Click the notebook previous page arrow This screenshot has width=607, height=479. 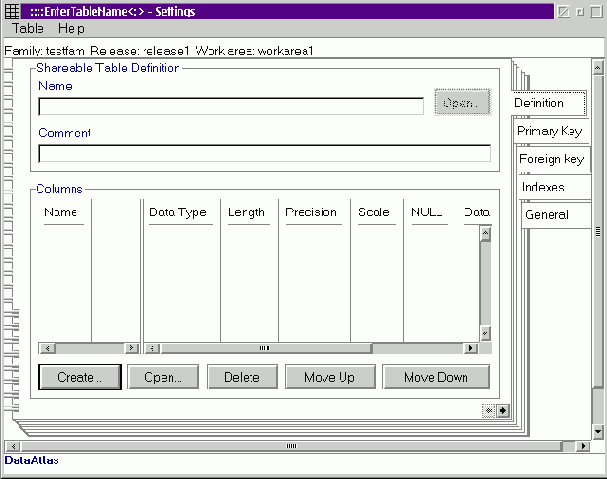pos(489,410)
